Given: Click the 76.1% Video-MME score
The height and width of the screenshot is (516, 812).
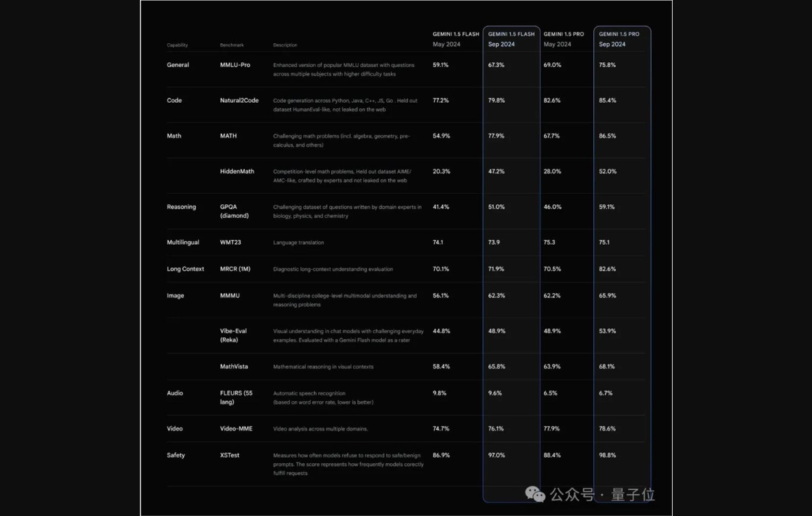Looking at the screenshot, I should pos(496,428).
